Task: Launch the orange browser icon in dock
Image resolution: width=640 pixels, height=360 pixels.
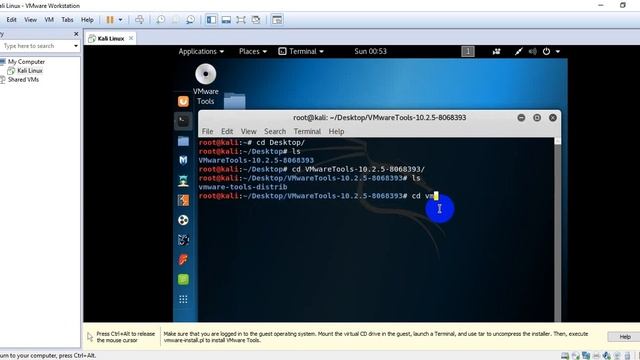Action: (183, 101)
